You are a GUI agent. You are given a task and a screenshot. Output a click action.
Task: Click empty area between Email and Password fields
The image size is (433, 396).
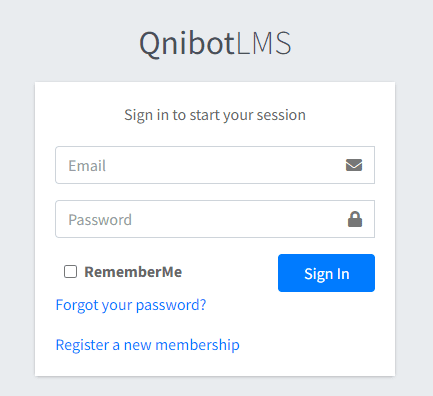[215, 192]
